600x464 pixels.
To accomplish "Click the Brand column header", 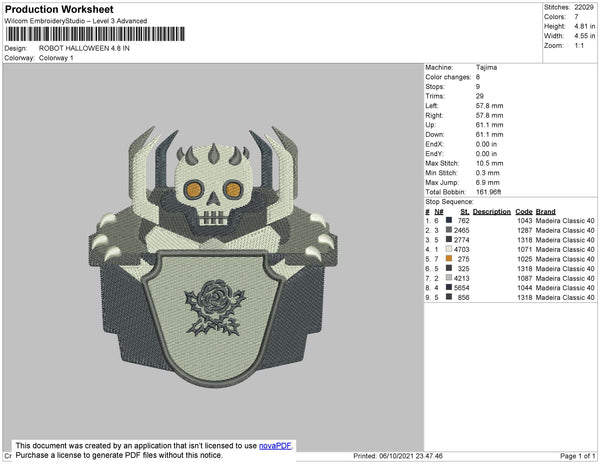I will point(545,212).
